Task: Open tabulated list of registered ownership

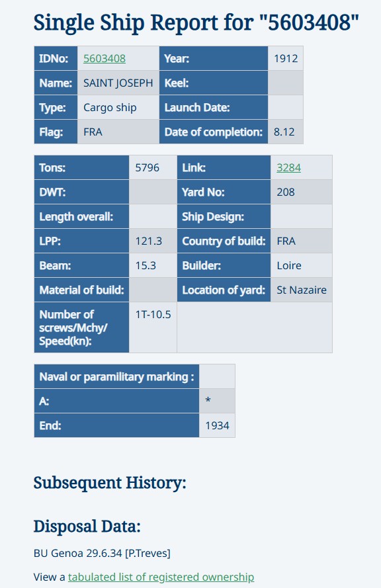Action: 161,577
